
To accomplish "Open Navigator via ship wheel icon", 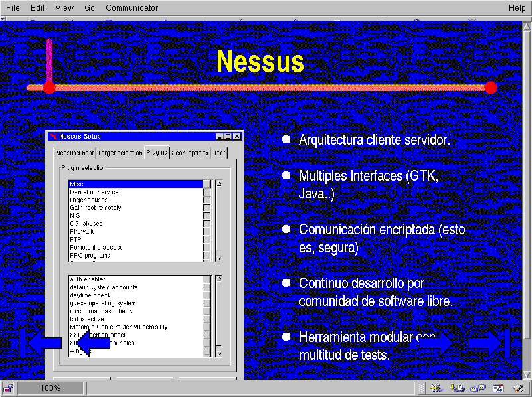I will pyautogui.click(x=436, y=388).
